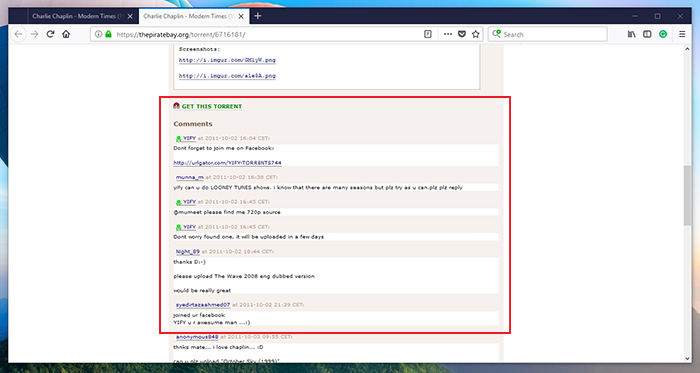
Task: Toggle reader view icon in address bar
Action: [428, 34]
